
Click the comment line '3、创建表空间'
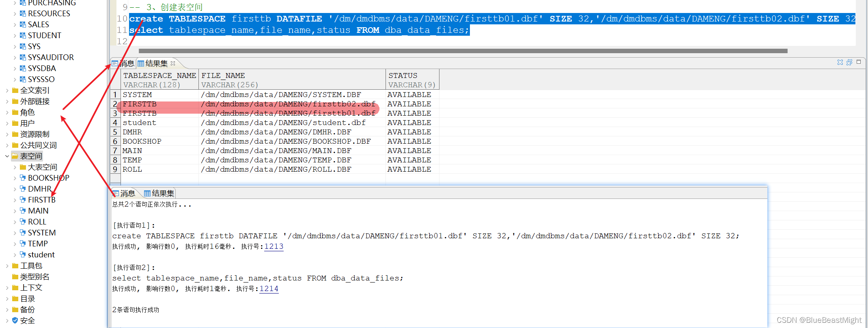tap(166, 7)
